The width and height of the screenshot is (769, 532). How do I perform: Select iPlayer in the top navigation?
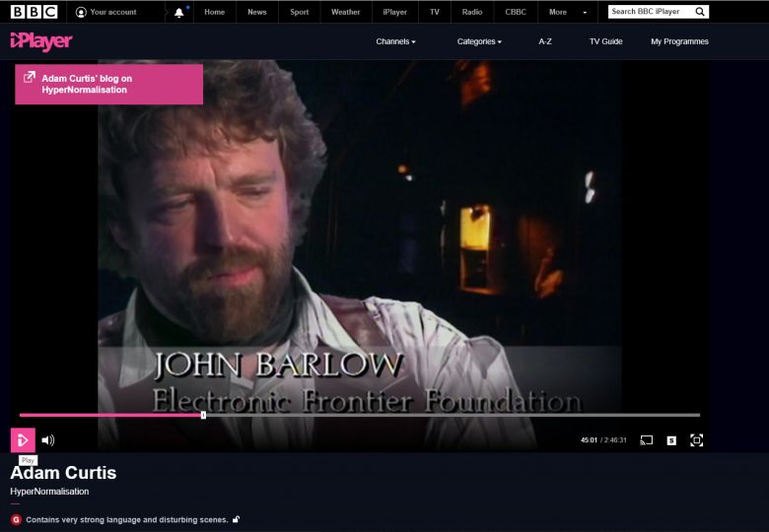pos(394,12)
